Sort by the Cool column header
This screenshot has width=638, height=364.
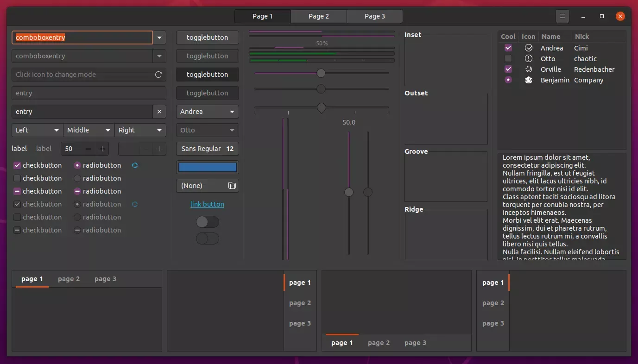coord(508,37)
